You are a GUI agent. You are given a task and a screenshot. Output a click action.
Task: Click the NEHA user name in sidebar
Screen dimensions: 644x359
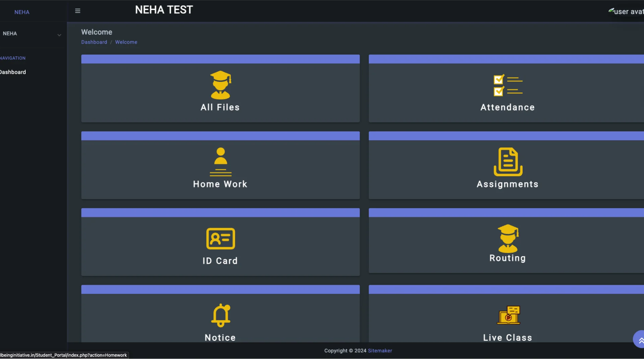click(x=10, y=34)
